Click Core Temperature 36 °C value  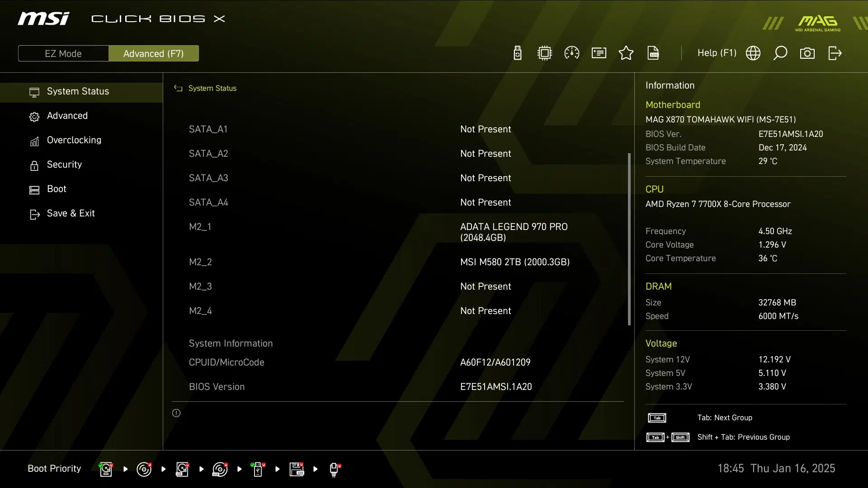click(x=768, y=258)
